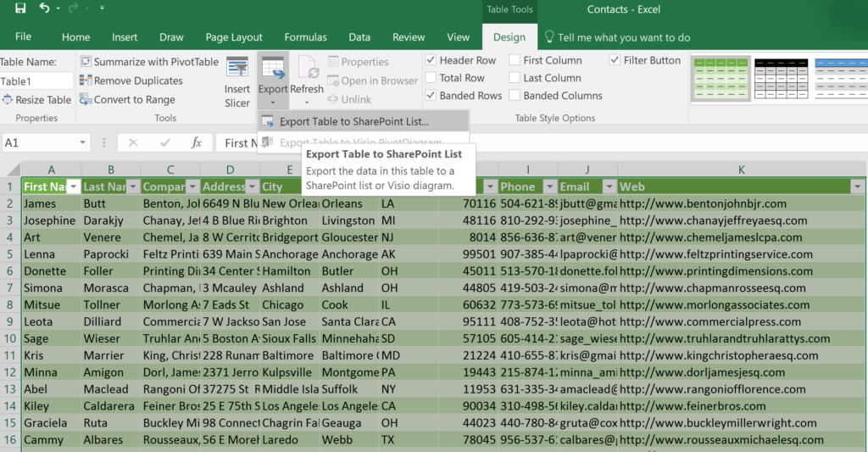This screenshot has width=868, height=452.
Task: Click Summarize with PivotTable
Action: click(149, 62)
